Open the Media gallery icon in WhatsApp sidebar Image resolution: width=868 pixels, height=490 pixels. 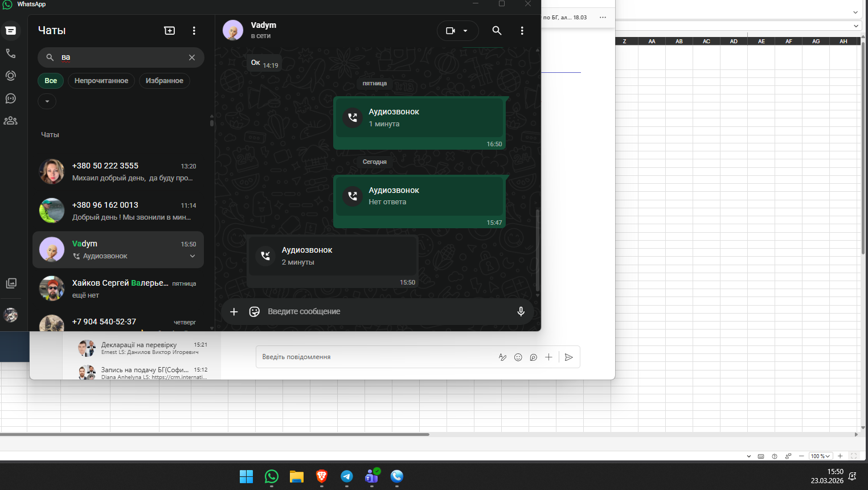(11, 283)
